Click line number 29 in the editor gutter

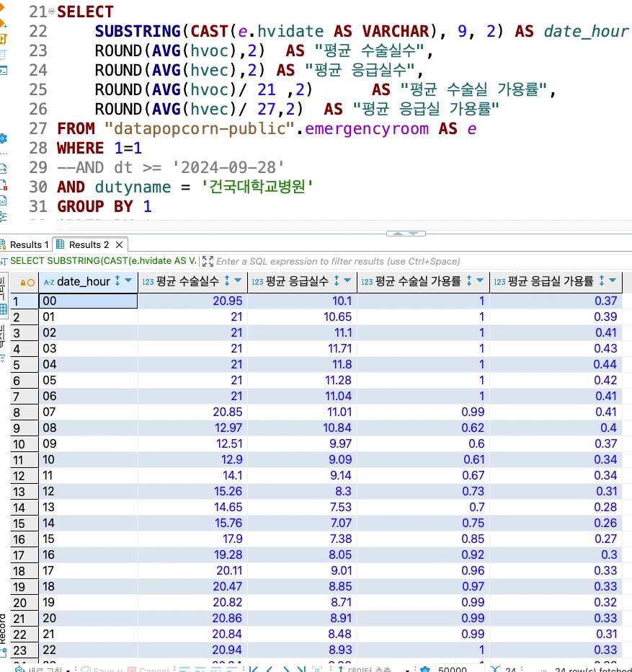click(38, 167)
